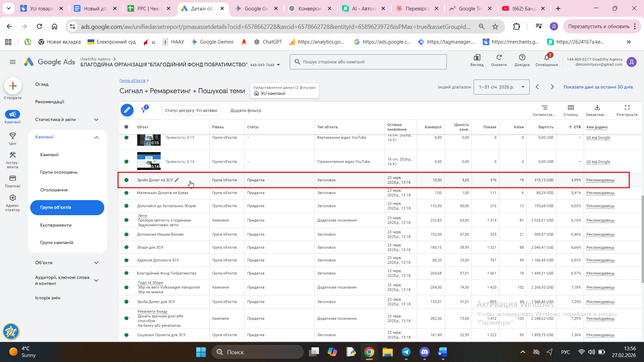Screen dimensions: 644x362
Task: Open 'Групи оголошень' in the sidebar
Action: [x=59, y=172]
